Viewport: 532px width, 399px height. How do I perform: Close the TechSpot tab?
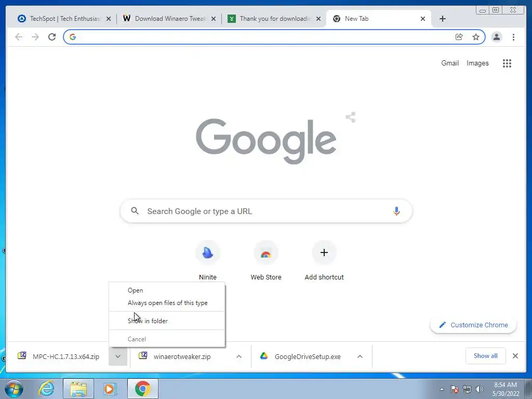(109, 19)
